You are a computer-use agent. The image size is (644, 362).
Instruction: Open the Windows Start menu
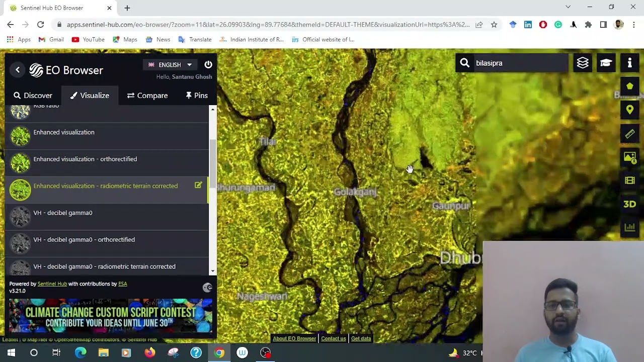11,353
